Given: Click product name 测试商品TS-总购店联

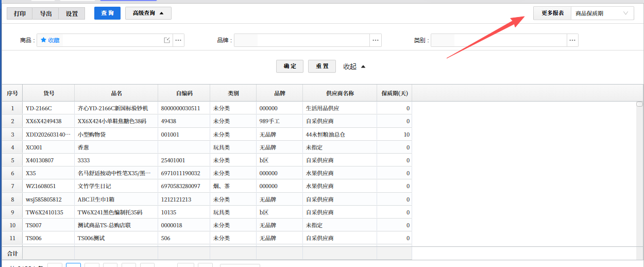Looking at the screenshot, I should click(104, 225).
